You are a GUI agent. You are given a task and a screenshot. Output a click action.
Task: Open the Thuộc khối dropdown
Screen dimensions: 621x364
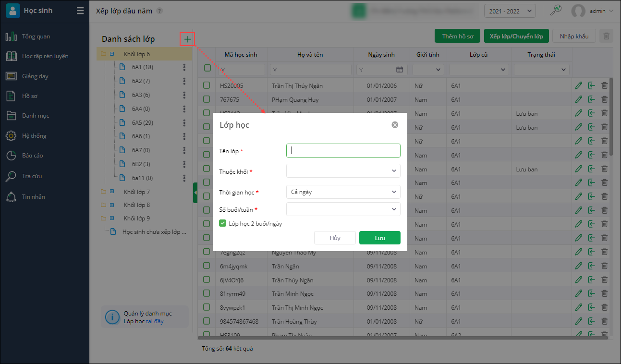[343, 170]
